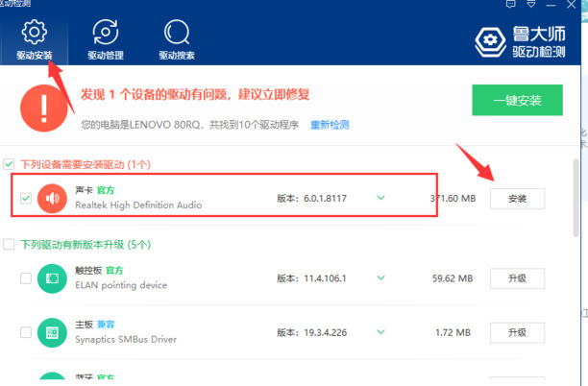The width and height of the screenshot is (588, 386).
Task: Click the 您的电脑是LENOVO 80RQ summary text
Action: point(189,125)
